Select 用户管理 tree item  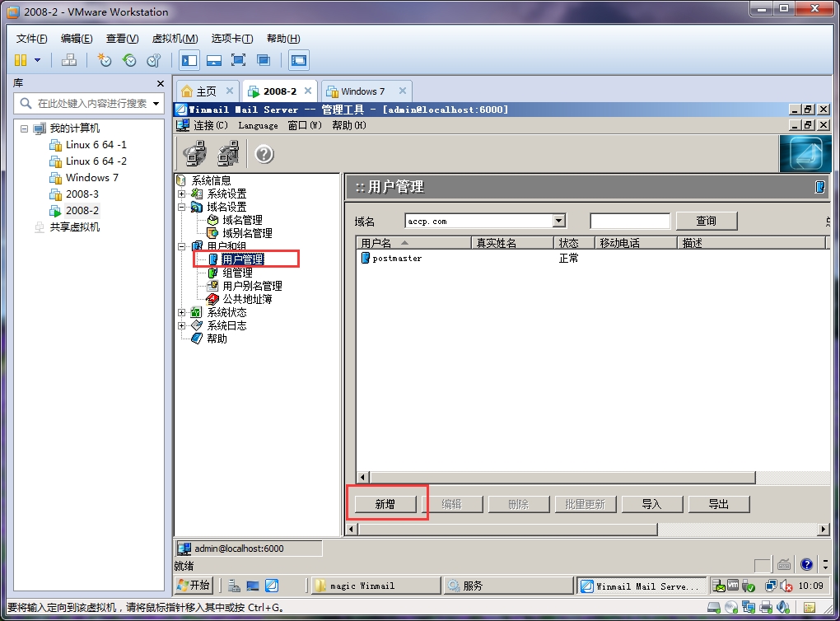coord(243,259)
